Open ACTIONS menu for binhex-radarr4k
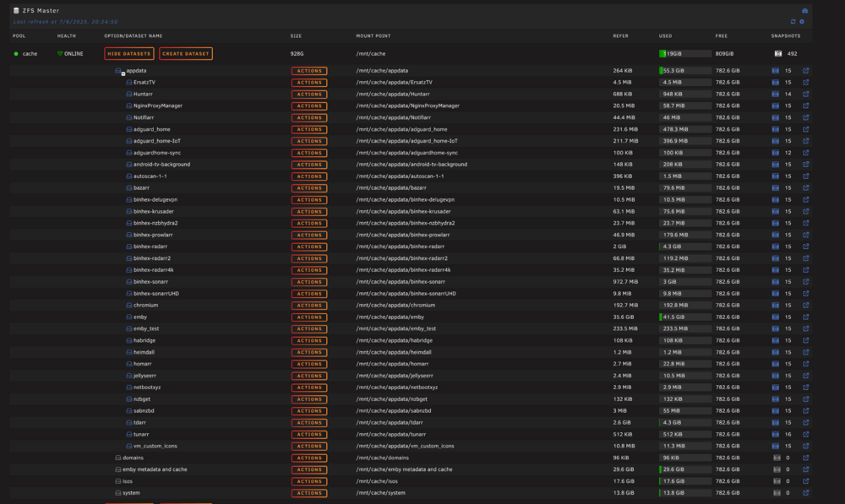The width and height of the screenshot is (845, 504). 309,270
